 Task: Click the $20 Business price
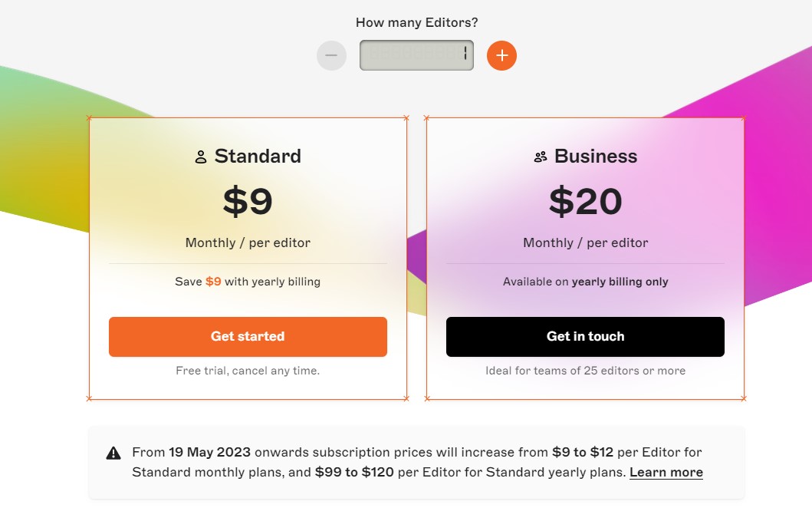(585, 201)
